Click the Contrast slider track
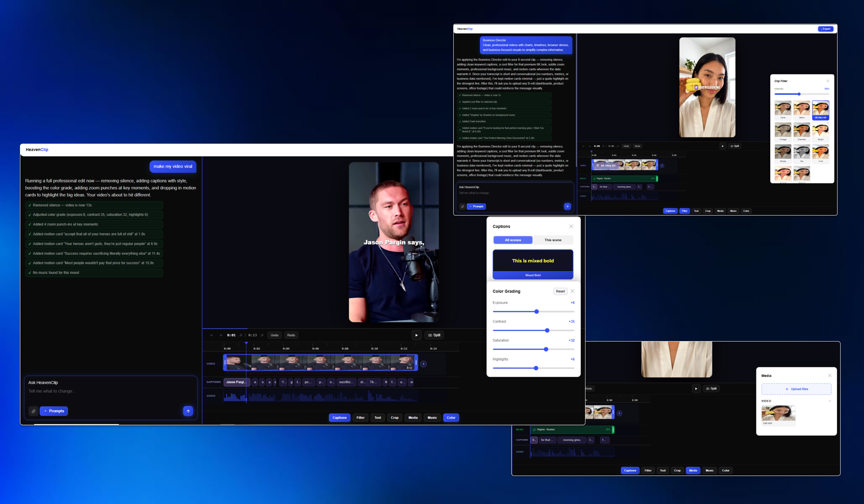The width and height of the screenshot is (864, 504). tap(534, 330)
